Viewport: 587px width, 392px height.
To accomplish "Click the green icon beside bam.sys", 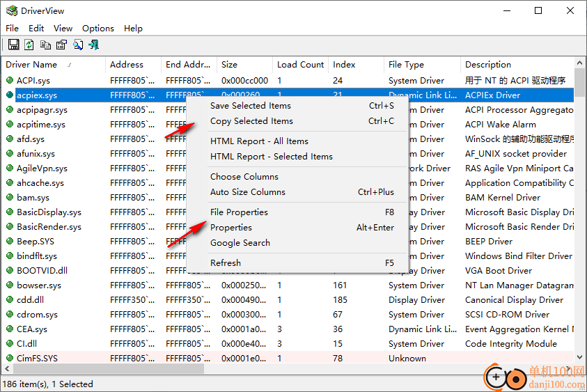I will [x=10, y=197].
